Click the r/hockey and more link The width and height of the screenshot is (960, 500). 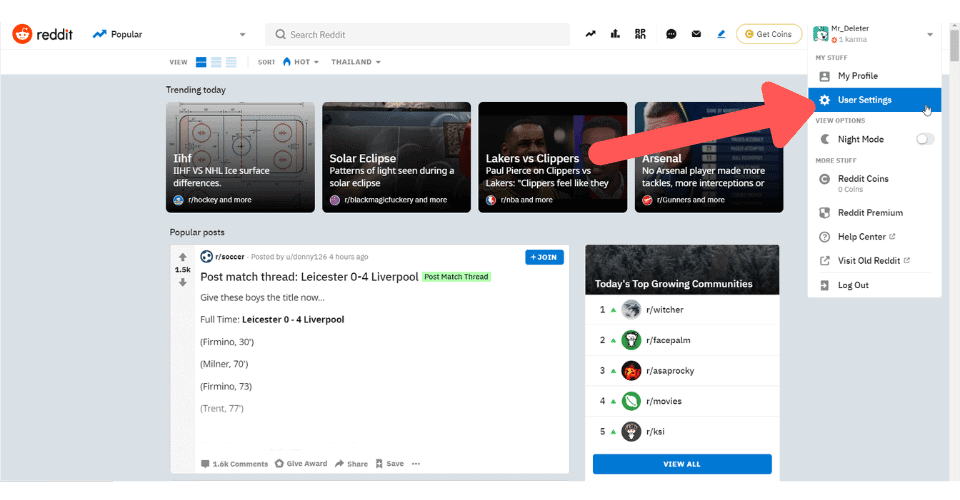point(220,200)
